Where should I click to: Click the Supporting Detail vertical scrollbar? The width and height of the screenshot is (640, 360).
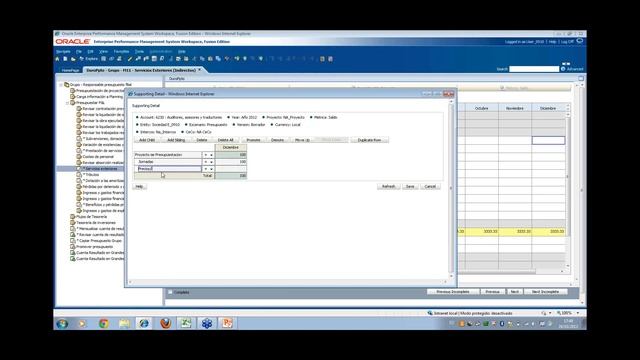(451, 188)
